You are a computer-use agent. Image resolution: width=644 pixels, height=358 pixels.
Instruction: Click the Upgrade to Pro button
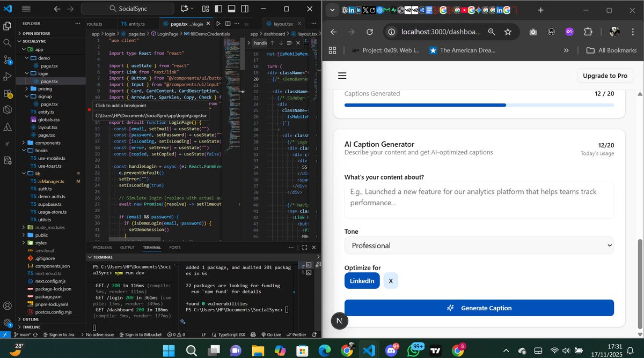click(x=605, y=76)
